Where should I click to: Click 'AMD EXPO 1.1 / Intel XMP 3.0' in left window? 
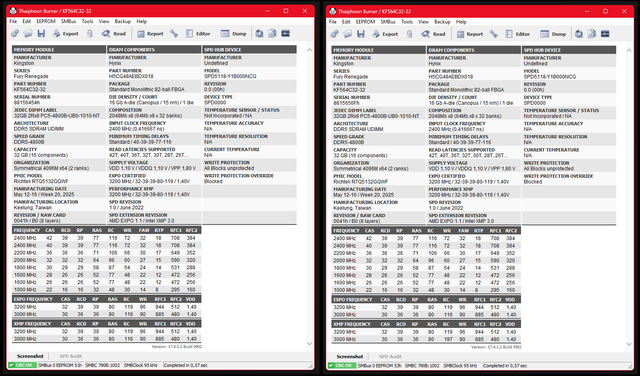pos(141,220)
